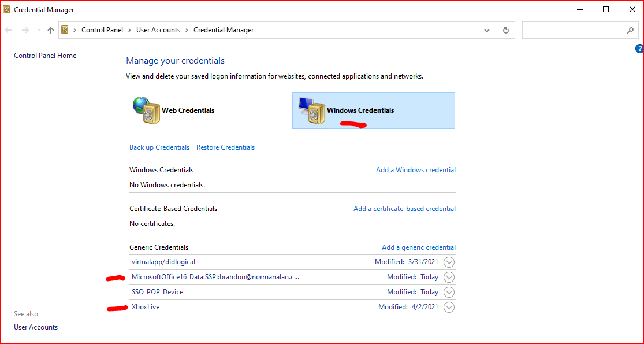This screenshot has height=344, width=644.
Task: Open User Accounts under See also
Action: click(36, 327)
